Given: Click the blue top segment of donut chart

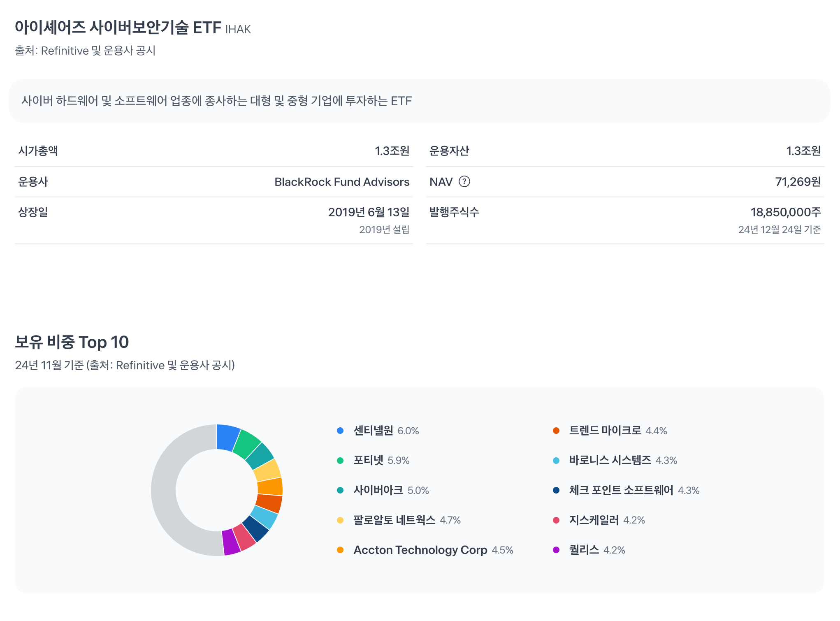Looking at the screenshot, I should [x=227, y=438].
